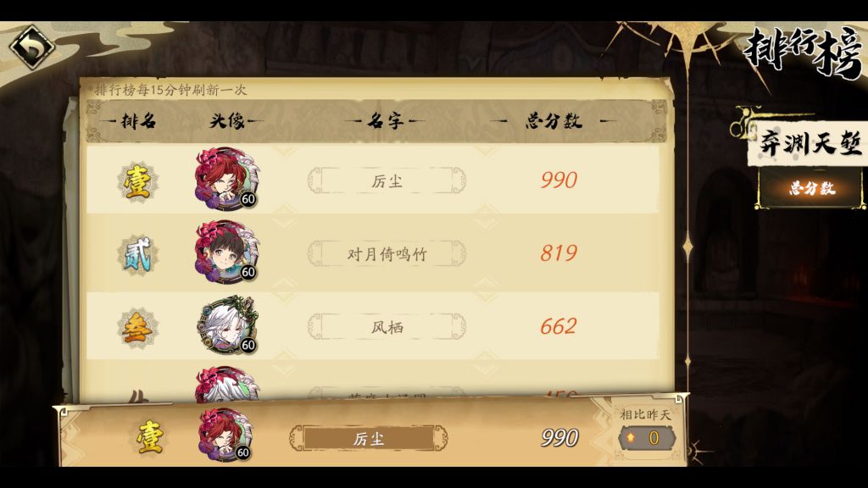Open the 弃渊天堑 category tab

[810, 144]
